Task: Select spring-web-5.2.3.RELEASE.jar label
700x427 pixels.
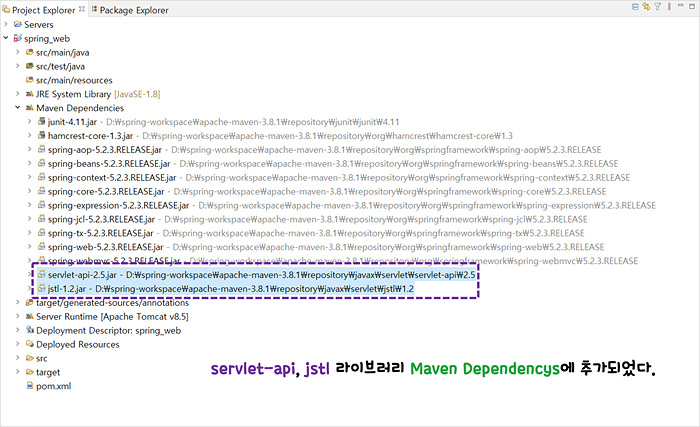Action: [x=105, y=247]
